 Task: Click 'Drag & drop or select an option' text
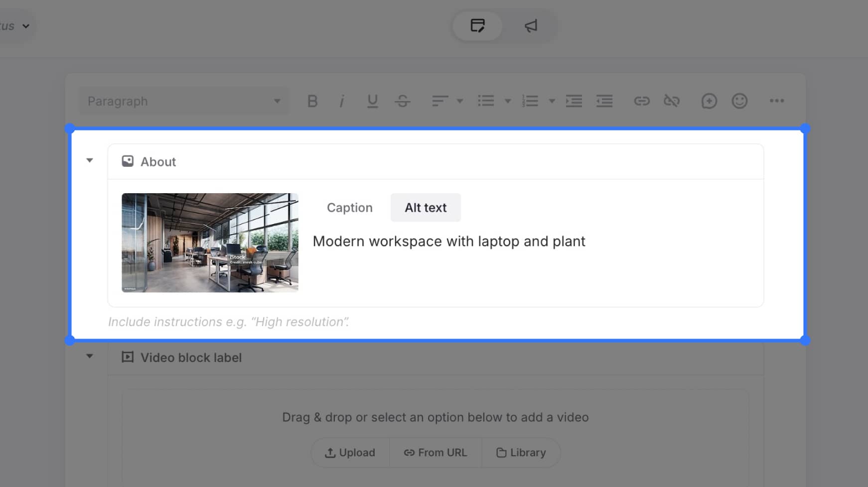[435, 417]
